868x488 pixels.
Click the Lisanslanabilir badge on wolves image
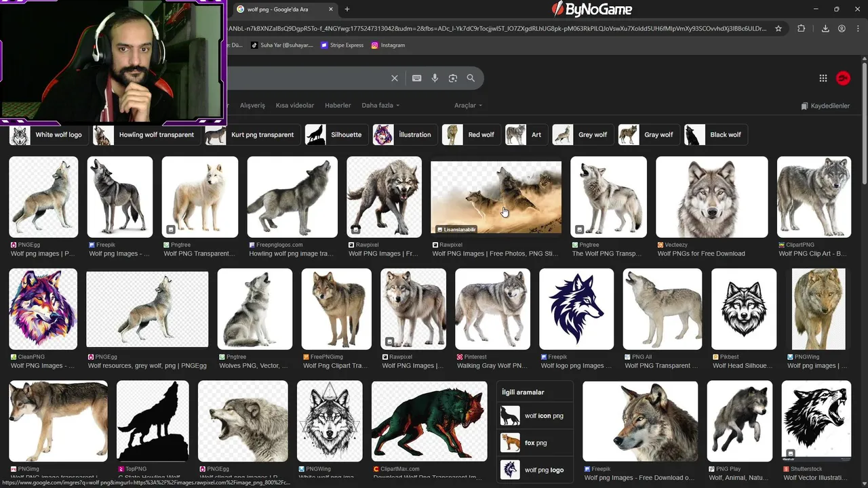click(456, 229)
